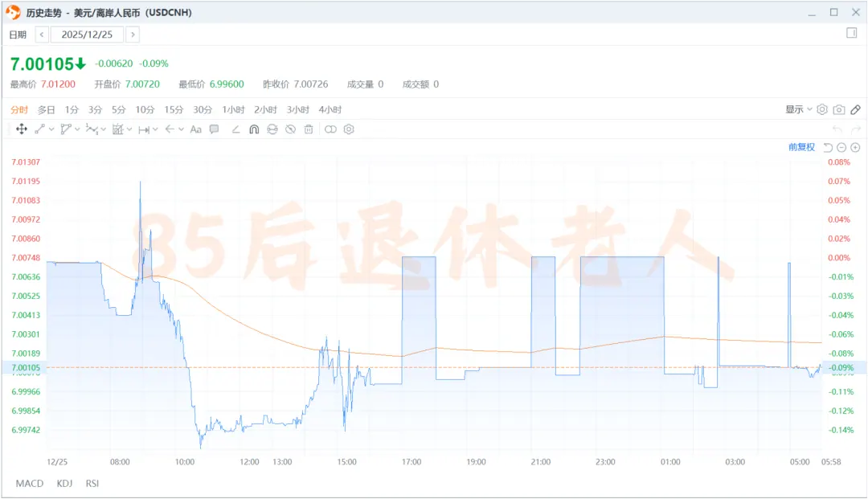Viewport: 868px width, 499px height.
Task: Select the 2小时 timeframe
Action: coord(266,109)
